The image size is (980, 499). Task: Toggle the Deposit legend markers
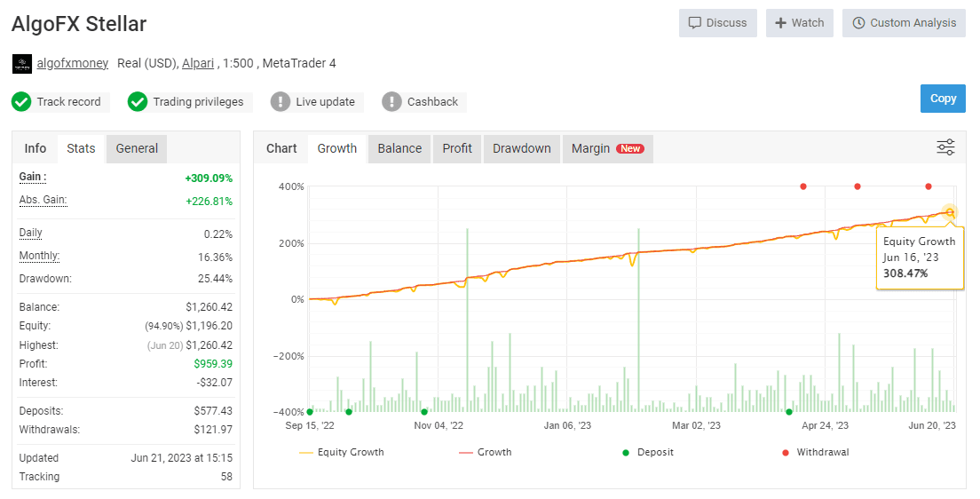point(648,452)
